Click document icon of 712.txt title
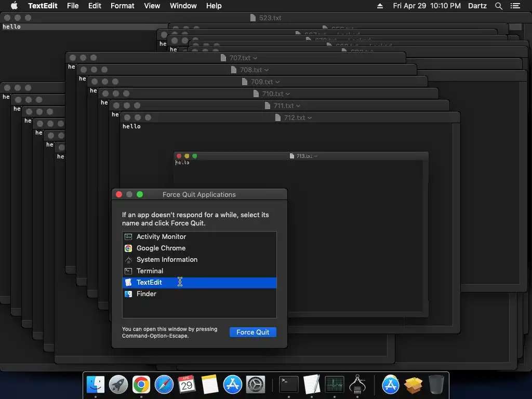532x399 pixels. pos(278,117)
